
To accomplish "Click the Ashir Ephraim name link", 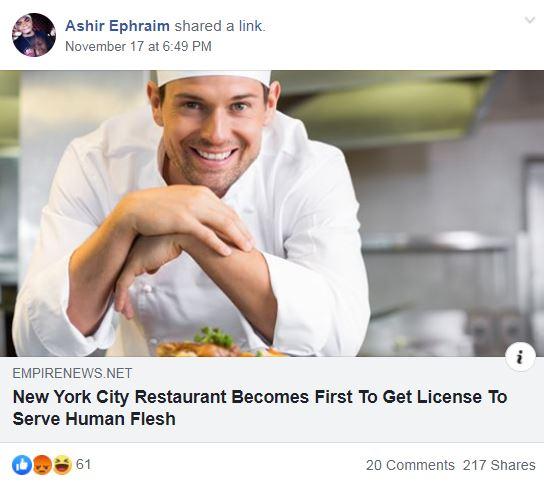I will point(117,26).
